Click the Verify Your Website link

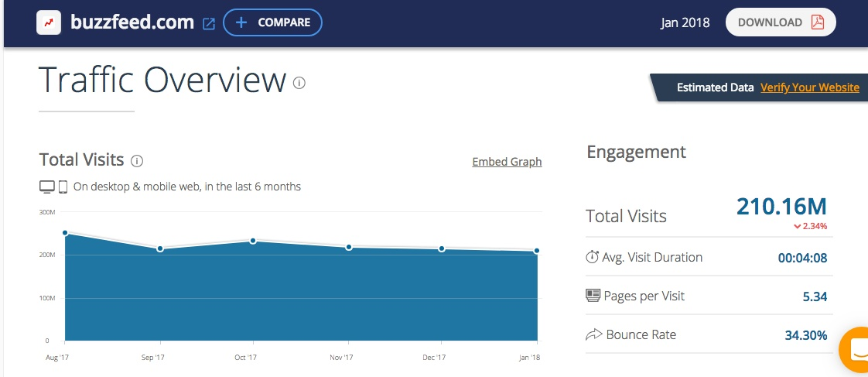click(x=809, y=87)
